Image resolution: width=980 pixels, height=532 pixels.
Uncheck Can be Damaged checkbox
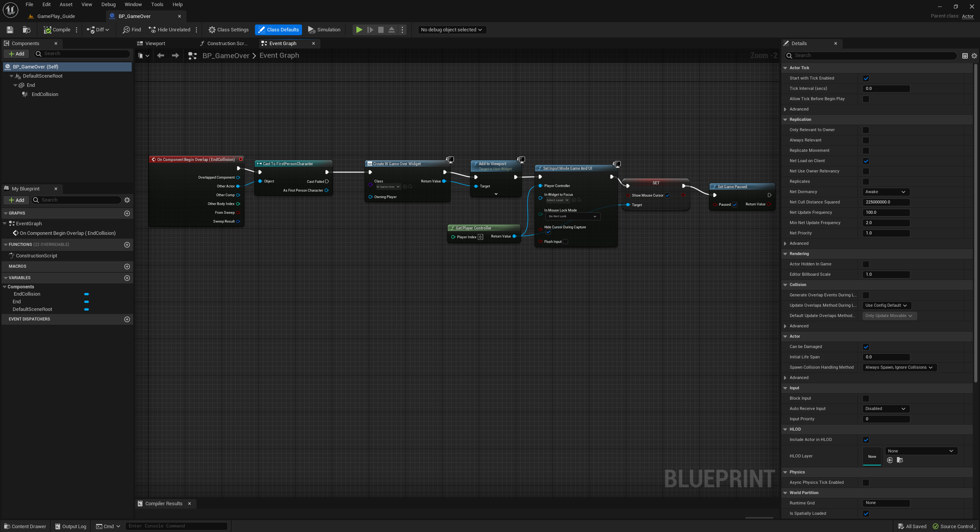click(x=866, y=347)
